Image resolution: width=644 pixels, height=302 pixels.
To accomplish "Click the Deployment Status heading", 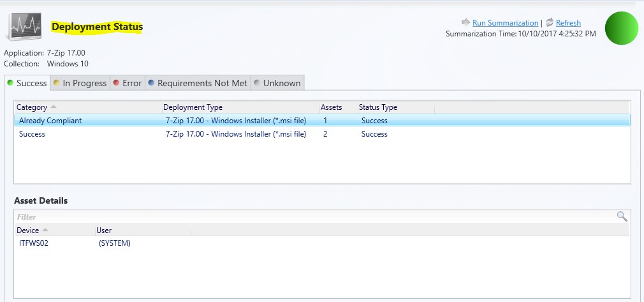I will 97,27.
